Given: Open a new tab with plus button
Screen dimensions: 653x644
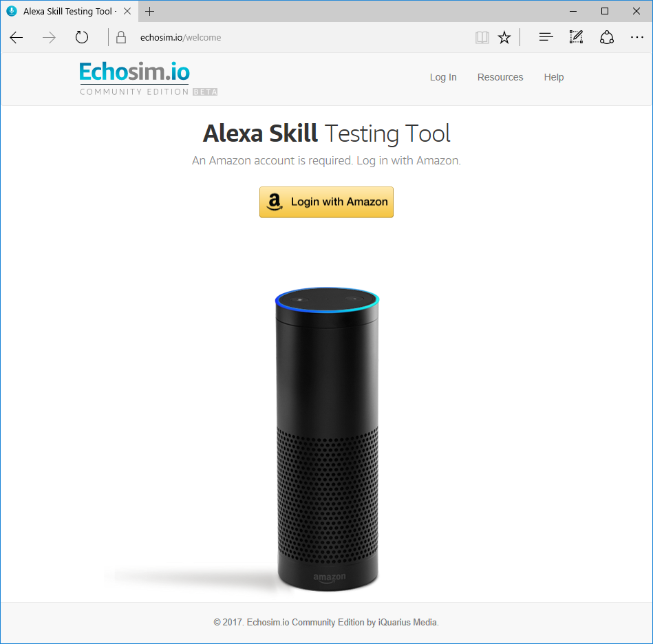Looking at the screenshot, I should 149,11.
